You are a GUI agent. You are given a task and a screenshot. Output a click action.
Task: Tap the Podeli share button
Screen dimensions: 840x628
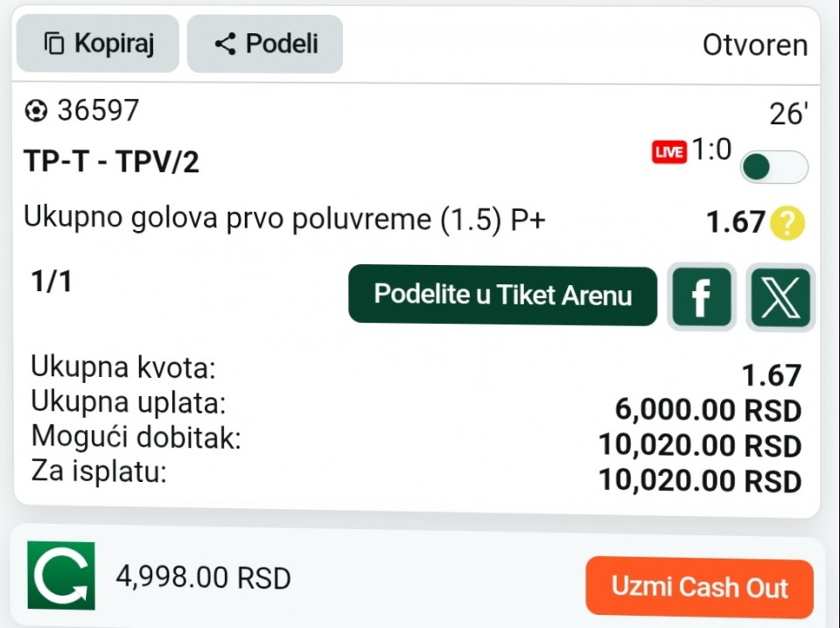tap(264, 44)
